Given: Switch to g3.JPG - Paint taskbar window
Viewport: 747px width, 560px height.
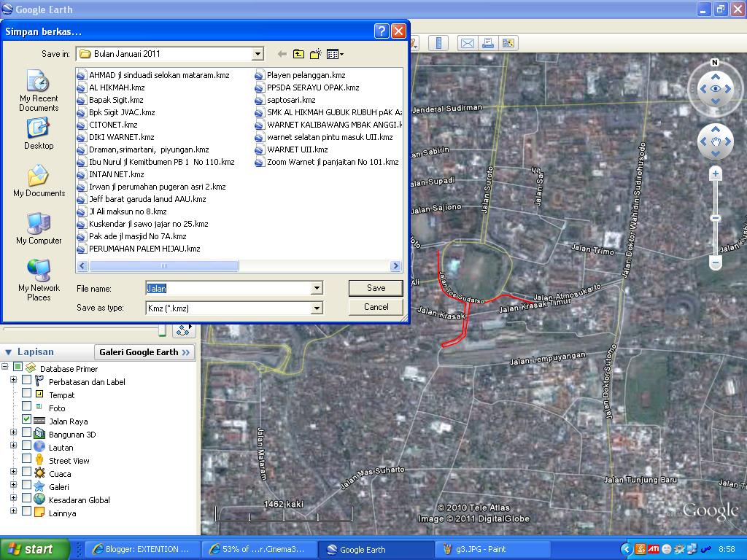Looking at the screenshot, I should (x=491, y=549).
